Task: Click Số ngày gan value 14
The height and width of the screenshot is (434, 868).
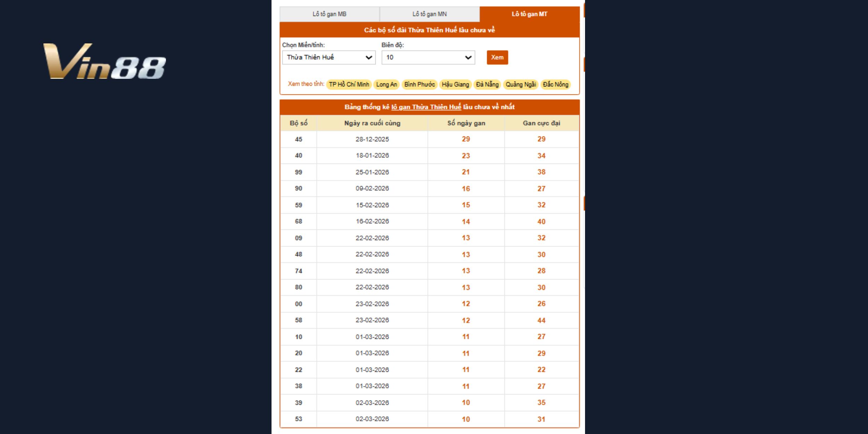Action: point(466,222)
